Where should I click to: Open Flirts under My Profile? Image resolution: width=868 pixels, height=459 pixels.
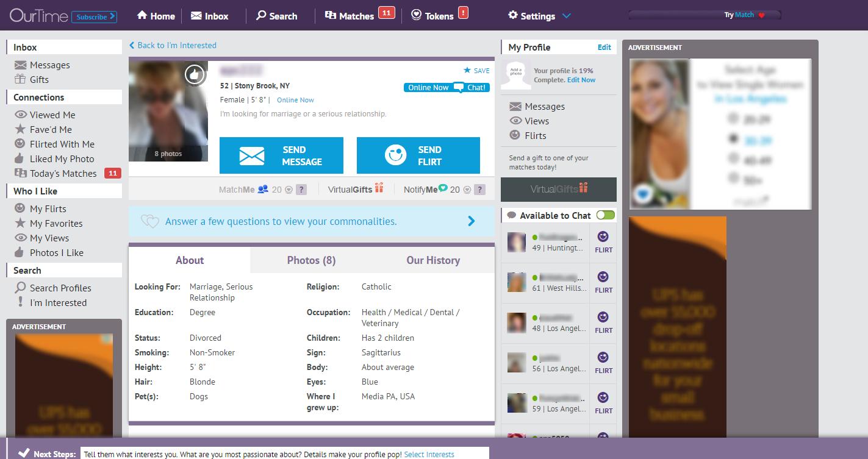[528, 136]
